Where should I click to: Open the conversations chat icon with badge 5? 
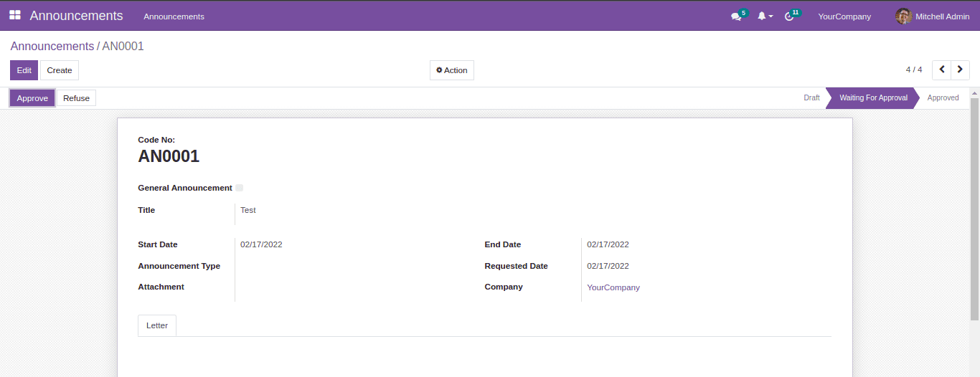[x=735, y=16]
